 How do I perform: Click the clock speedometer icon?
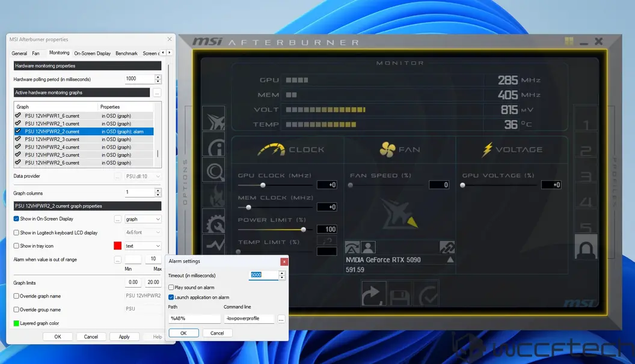pyautogui.click(x=271, y=150)
